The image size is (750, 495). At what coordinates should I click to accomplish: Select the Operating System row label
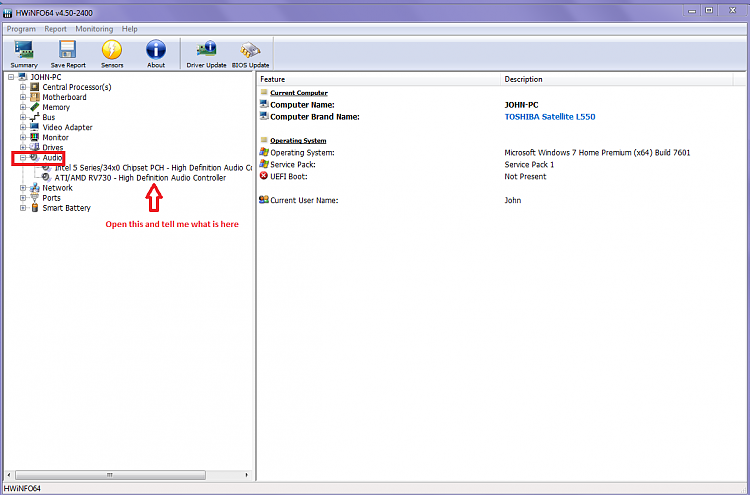tap(302, 153)
